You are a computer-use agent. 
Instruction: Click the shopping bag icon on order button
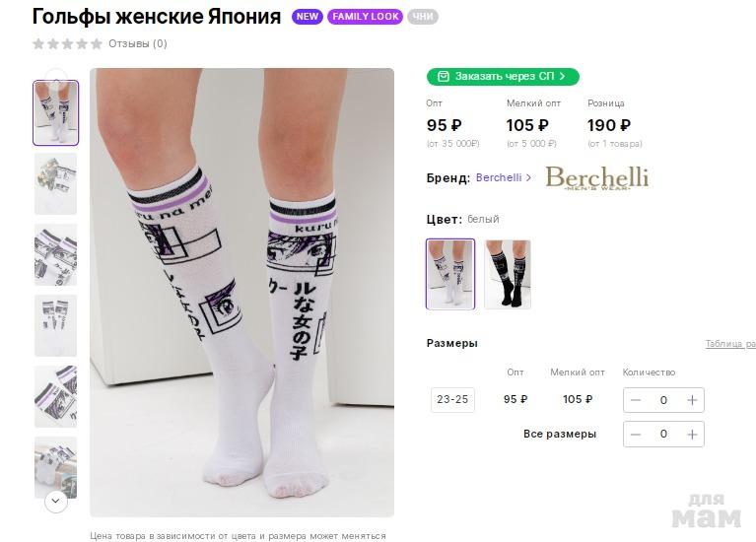tap(444, 76)
